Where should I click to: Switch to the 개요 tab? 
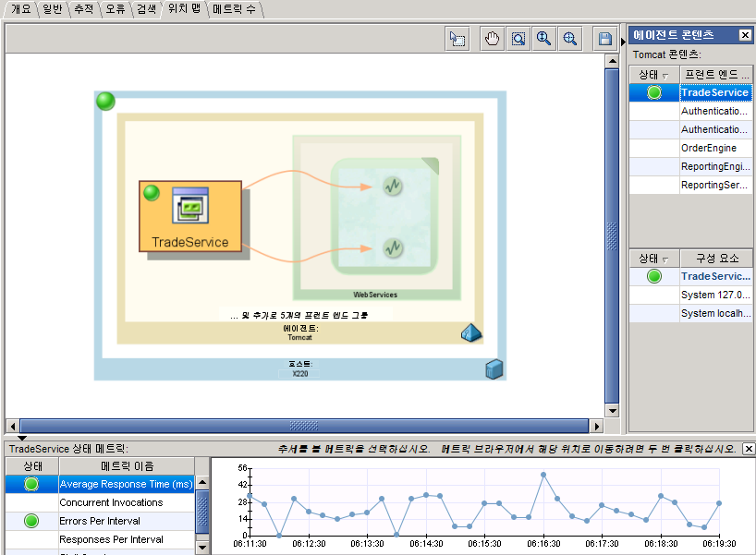[x=21, y=9]
